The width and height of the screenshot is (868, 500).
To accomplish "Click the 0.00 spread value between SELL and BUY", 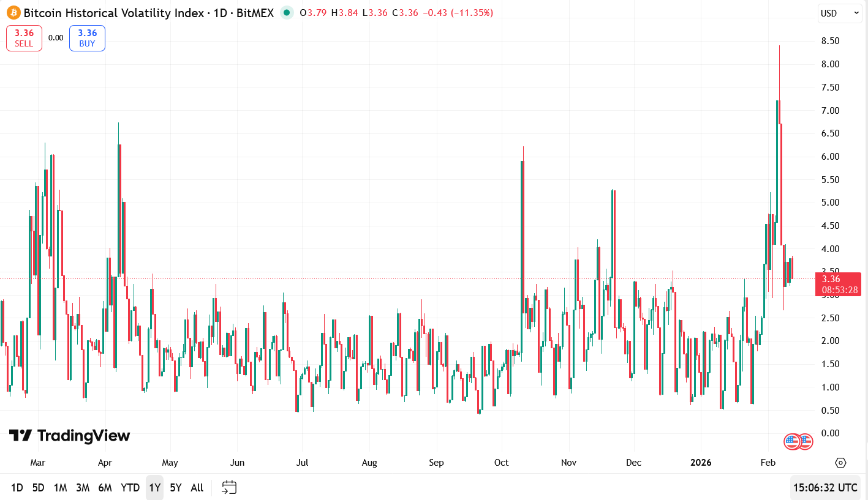I will tap(56, 37).
